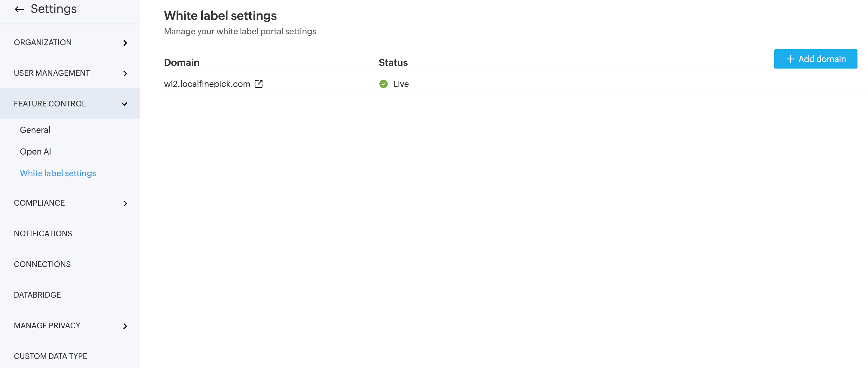868x368 pixels.
Task: Expand the ORGANIZATION section chevron
Action: point(125,43)
